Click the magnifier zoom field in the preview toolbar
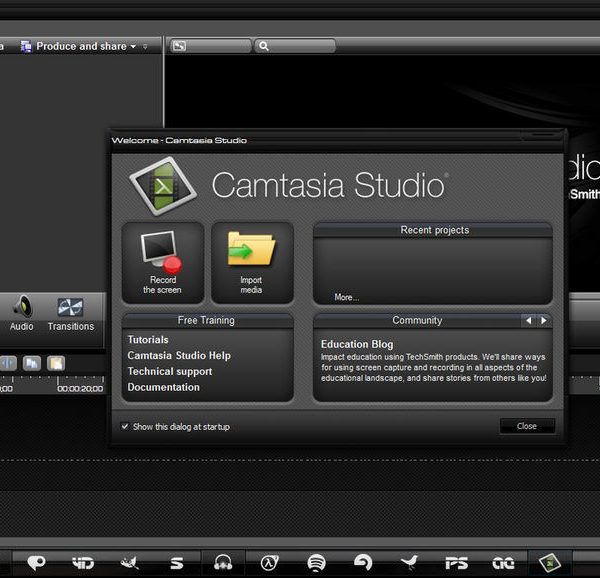The height and width of the screenshot is (578, 600). 295,46
